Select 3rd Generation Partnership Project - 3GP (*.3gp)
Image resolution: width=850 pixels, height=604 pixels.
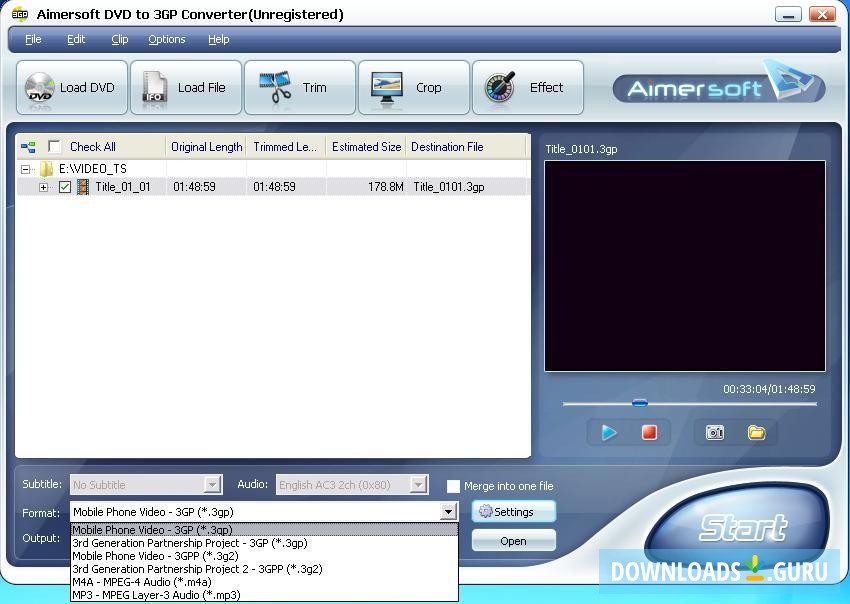click(265, 543)
